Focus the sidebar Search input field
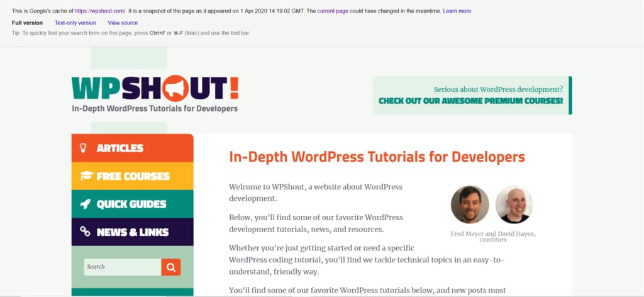Viewport: 644px width, 297px height. tap(123, 267)
